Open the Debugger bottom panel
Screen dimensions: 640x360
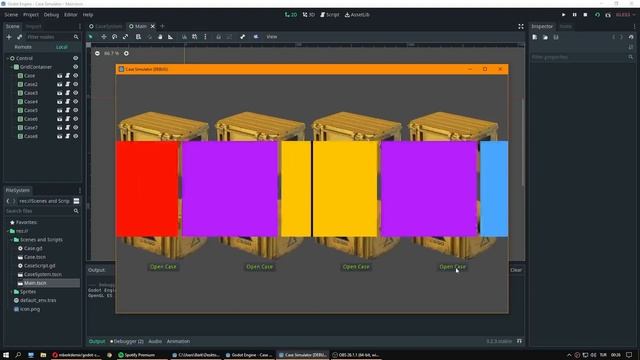coord(127,341)
